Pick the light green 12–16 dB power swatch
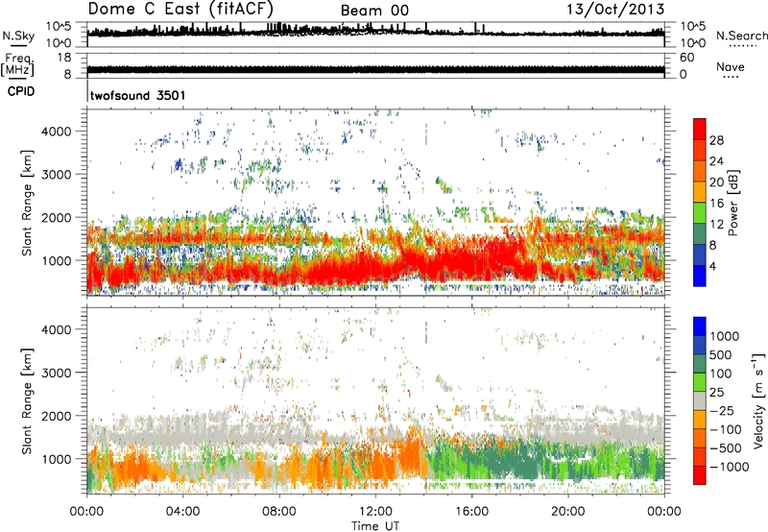 pyautogui.click(x=700, y=213)
